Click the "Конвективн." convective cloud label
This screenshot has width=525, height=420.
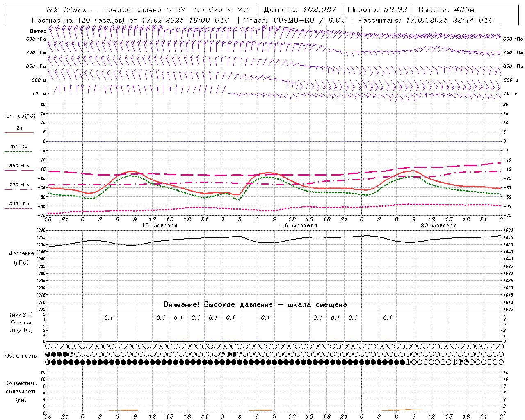click(x=21, y=383)
